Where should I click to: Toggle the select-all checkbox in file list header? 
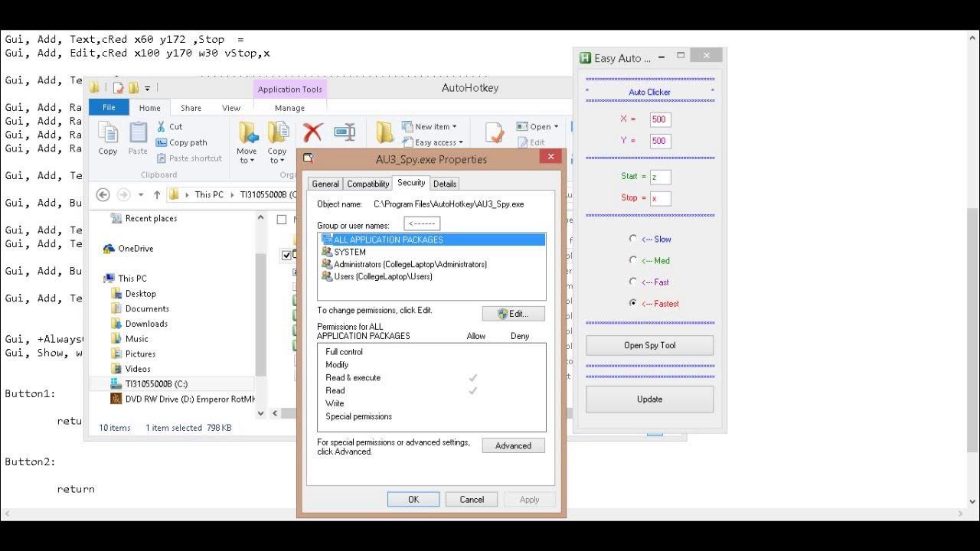pos(282,220)
